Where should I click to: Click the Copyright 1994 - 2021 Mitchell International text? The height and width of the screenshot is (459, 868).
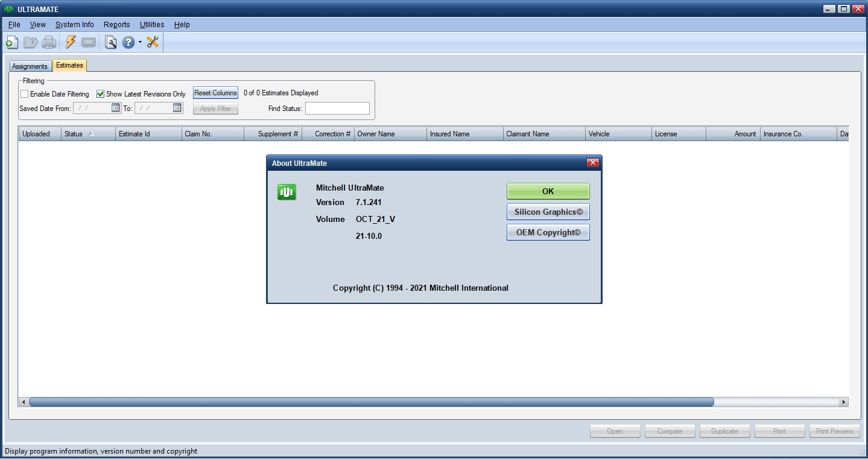[420, 288]
